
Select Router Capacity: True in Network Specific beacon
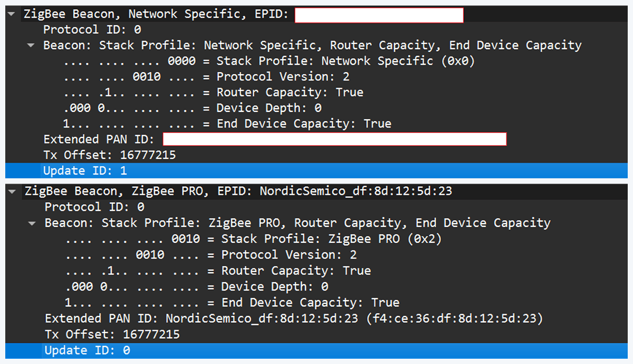click(x=290, y=92)
